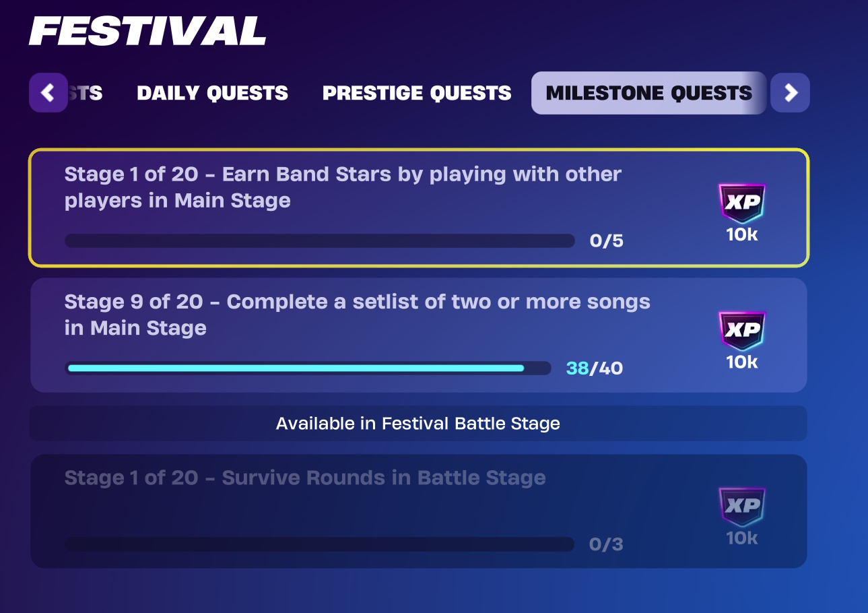Click the cyan setlist progress bar
The image size is (868, 613).
308,368
